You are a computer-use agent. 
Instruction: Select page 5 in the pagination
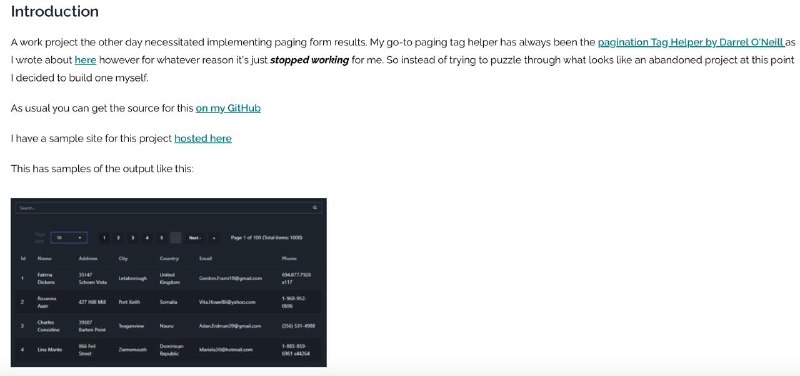[x=161, y=238]
